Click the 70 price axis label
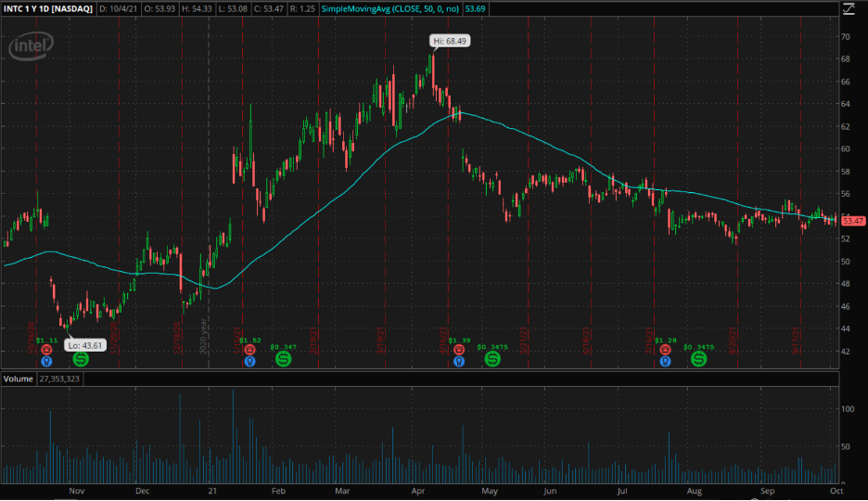 (846, 36)
